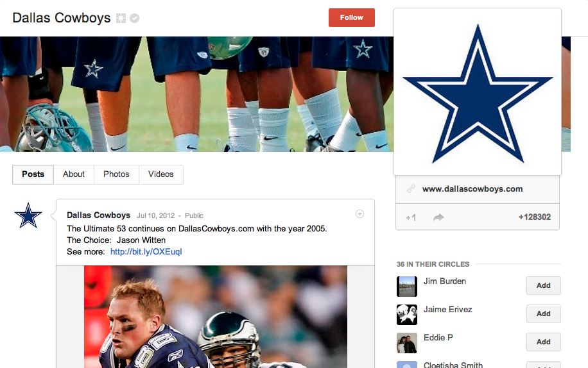Open the large Cowboys star profile picture

pyautogui.click(x=478, y=92)
